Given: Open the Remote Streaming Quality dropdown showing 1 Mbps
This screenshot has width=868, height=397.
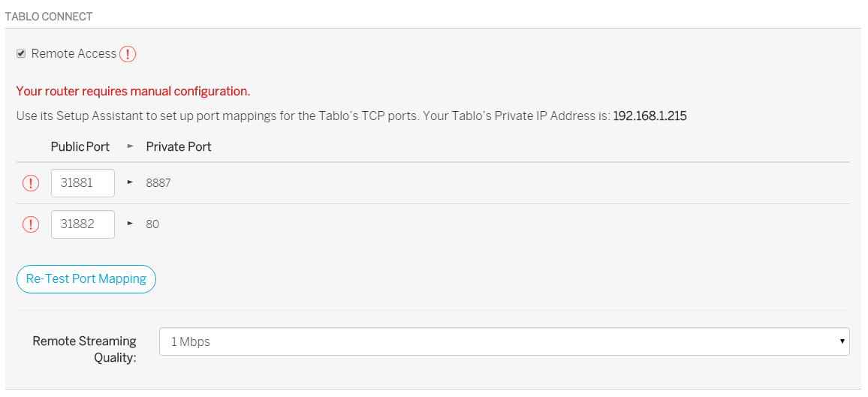Looking at the screenshot, I should pos(505,341).
